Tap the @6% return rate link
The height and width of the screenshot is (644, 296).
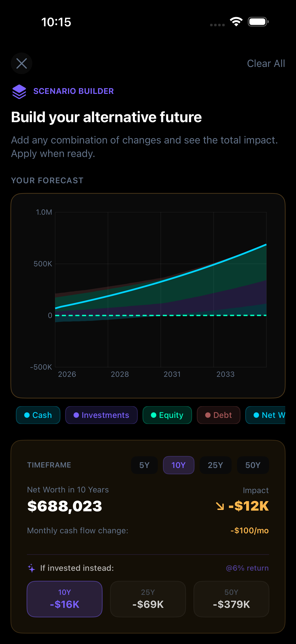click(247, 568)
